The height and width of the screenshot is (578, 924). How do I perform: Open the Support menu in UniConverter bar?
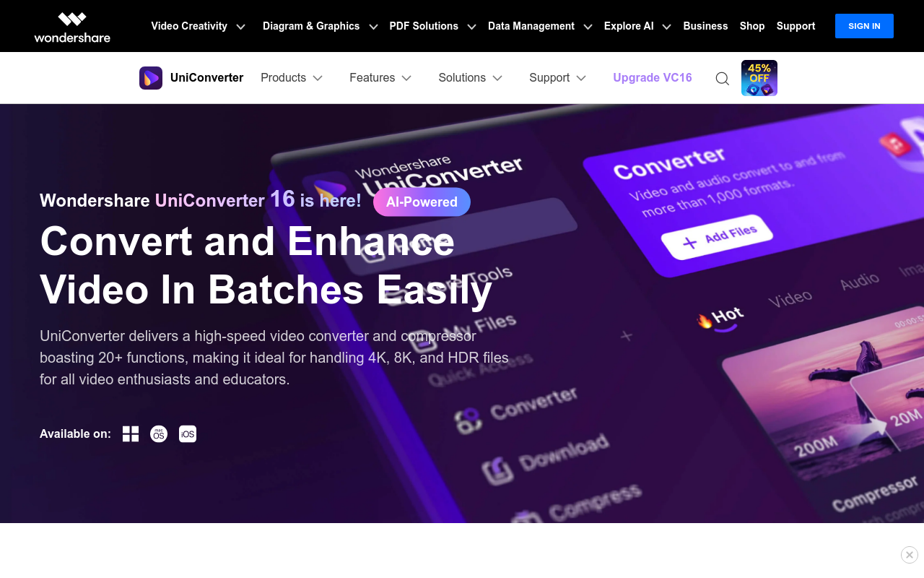[549, 78]
